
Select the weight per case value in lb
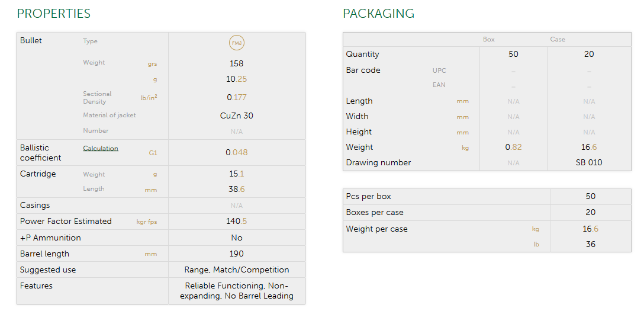point(591,245)
